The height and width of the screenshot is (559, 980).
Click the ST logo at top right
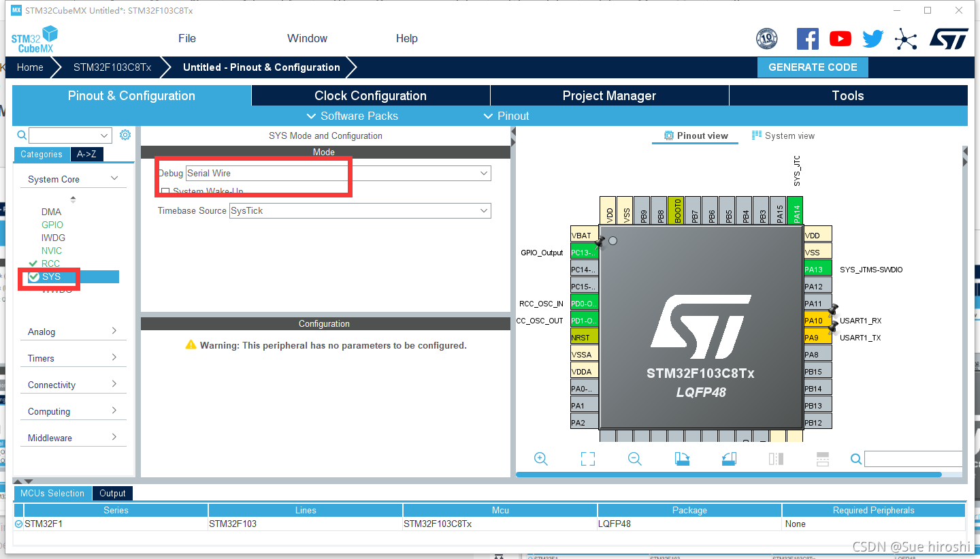coord(949,39)
